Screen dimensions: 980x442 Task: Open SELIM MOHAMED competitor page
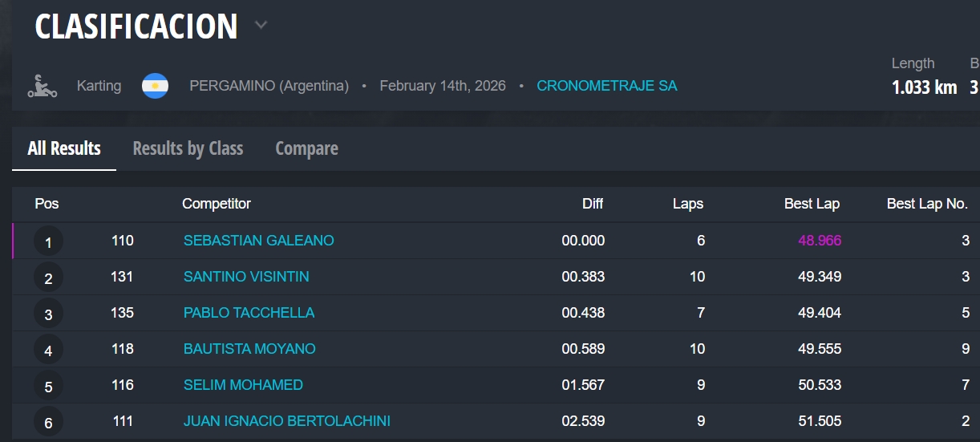coord(243,385)
